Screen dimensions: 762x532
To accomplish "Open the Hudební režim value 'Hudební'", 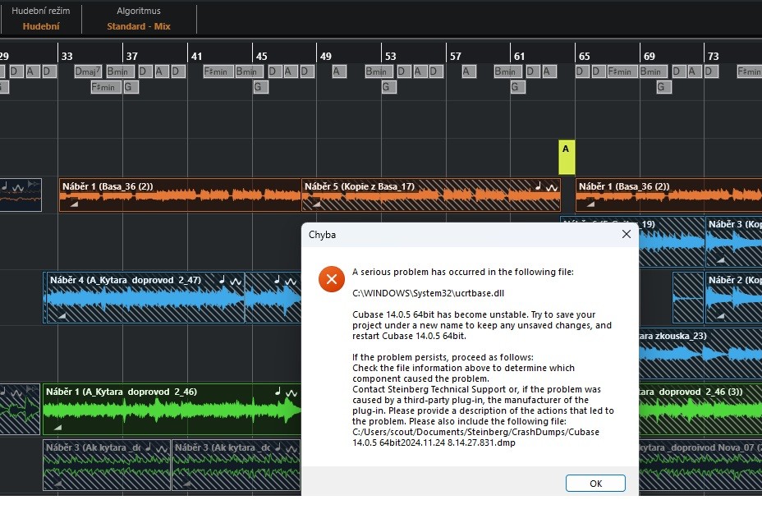I will pos(41,26).
